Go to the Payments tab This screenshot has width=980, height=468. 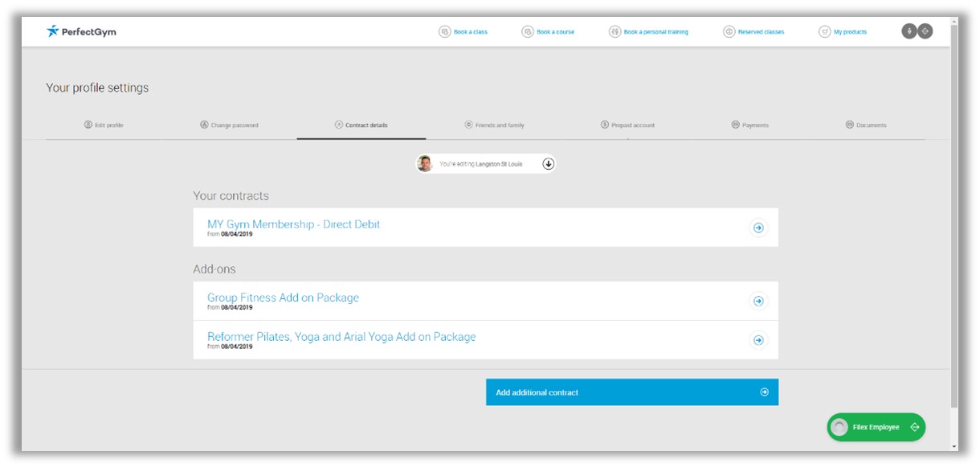[749, 125]
